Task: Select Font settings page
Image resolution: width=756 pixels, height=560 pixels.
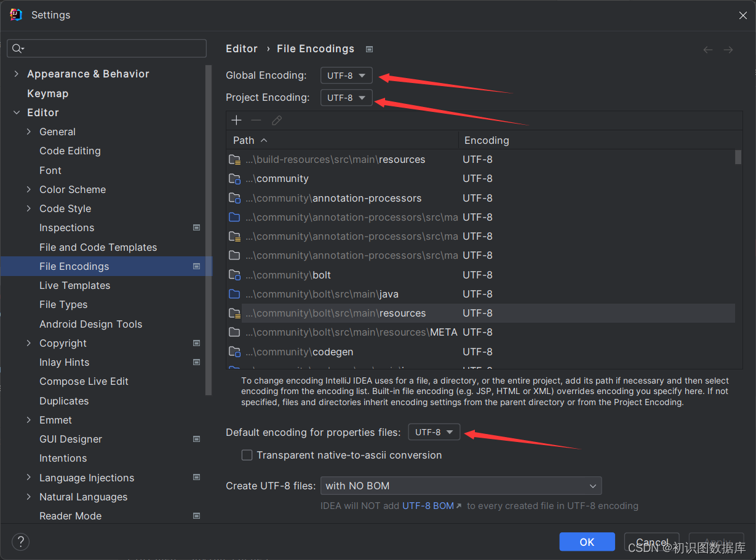Action: (50, 170)
